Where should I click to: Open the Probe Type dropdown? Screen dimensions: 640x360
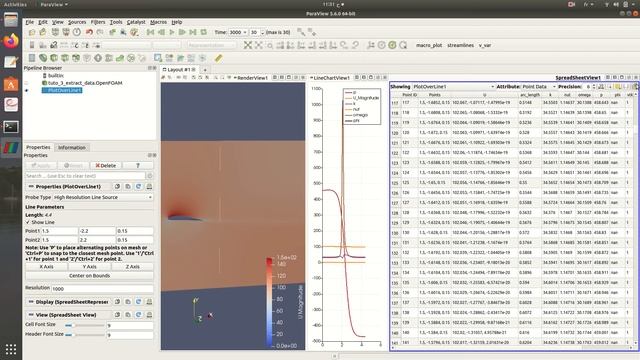[103, 197]
